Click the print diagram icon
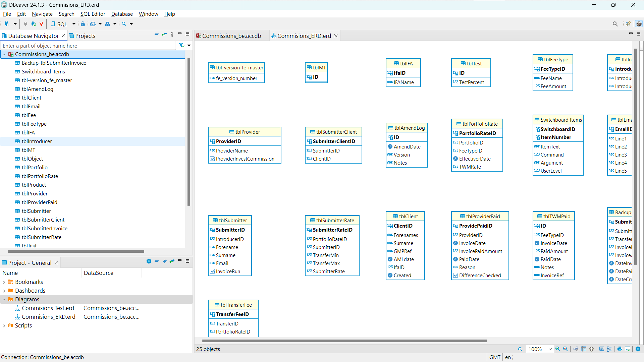 point(620,349)
